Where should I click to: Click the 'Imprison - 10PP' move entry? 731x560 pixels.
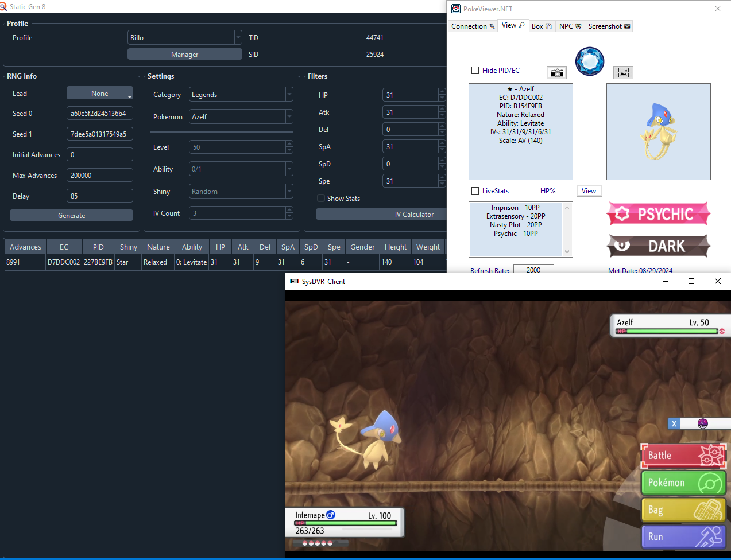[x=515, y=208]
